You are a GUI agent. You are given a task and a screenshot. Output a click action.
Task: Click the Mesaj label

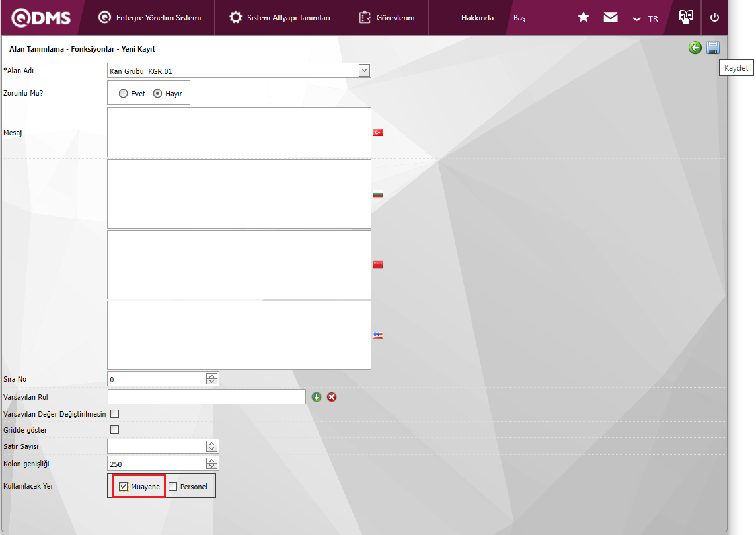tap(13, 133)
